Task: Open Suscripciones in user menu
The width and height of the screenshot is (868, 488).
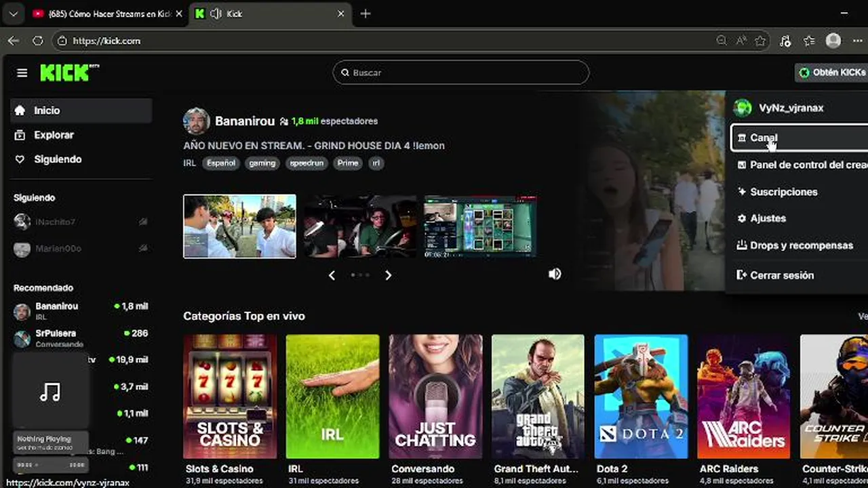Action: pos(800,192)
